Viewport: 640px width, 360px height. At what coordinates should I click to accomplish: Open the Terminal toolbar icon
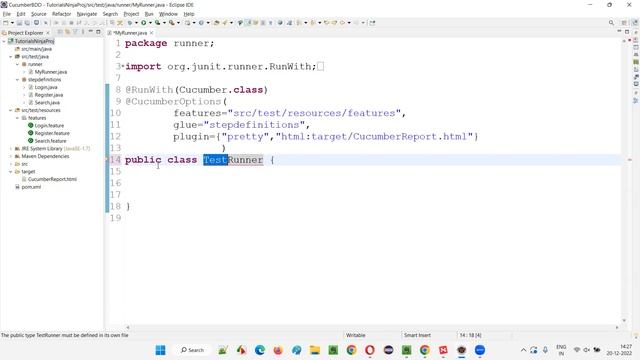click(36, 23)
